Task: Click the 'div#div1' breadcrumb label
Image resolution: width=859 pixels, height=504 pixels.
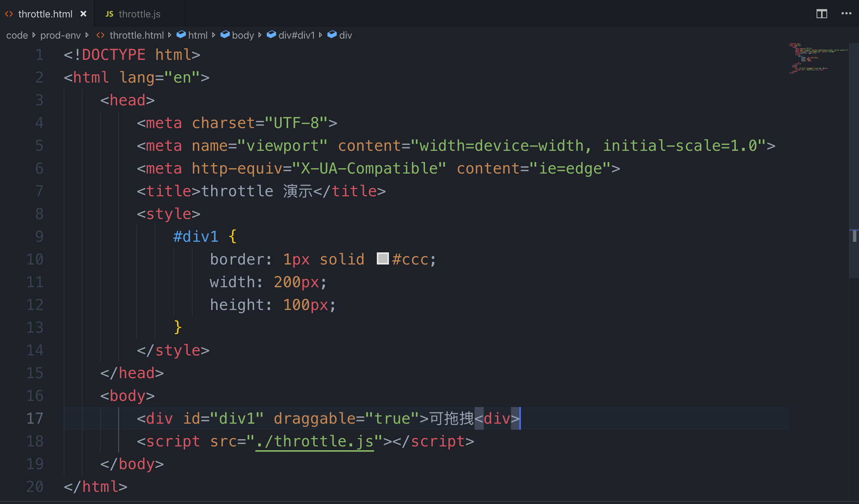Action: (296, 35)
